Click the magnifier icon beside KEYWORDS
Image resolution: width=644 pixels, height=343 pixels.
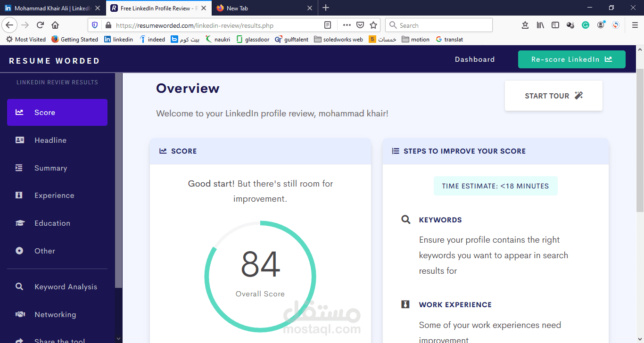coord(405,220)
